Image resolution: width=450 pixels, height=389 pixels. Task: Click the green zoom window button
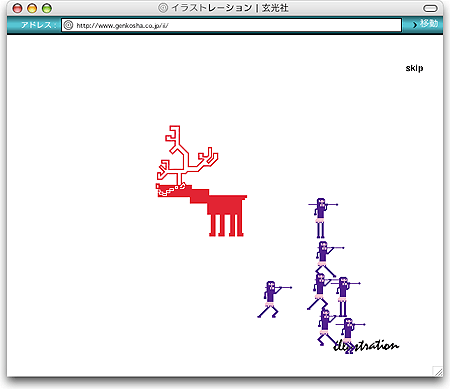click(47, 8)
